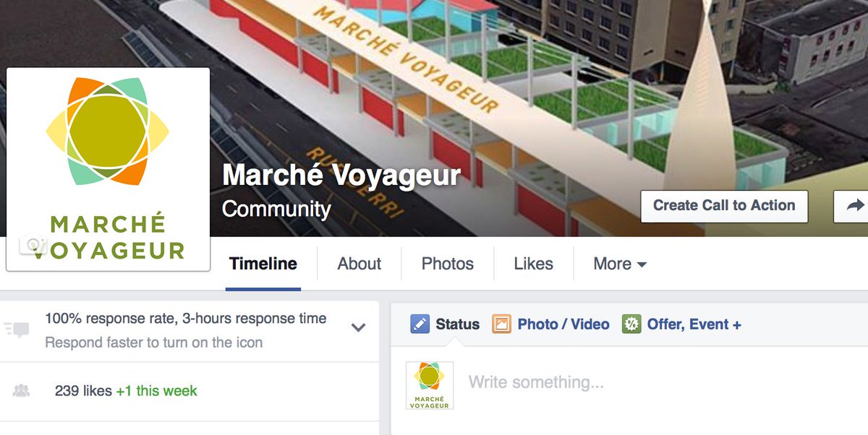
Task: Switch to the Timeline tab
Action: coord(263,264)
